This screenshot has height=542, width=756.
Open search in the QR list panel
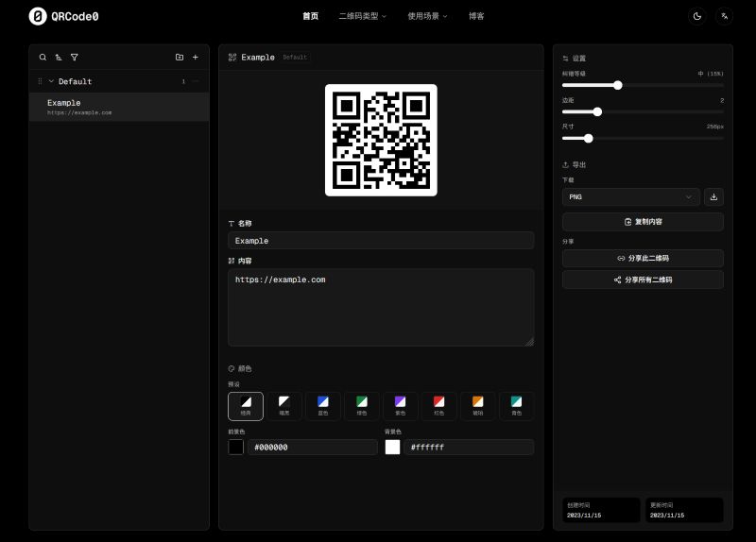point(43,58)
